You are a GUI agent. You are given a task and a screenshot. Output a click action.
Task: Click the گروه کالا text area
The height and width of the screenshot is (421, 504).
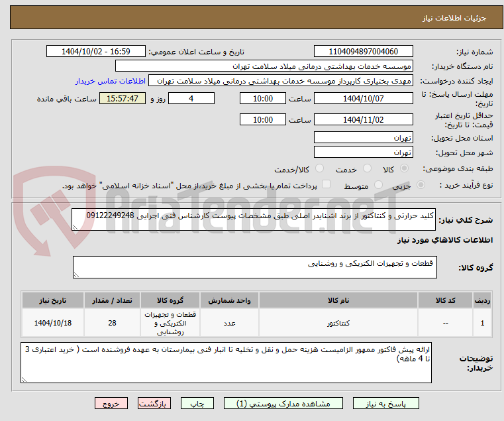point(254,267)
